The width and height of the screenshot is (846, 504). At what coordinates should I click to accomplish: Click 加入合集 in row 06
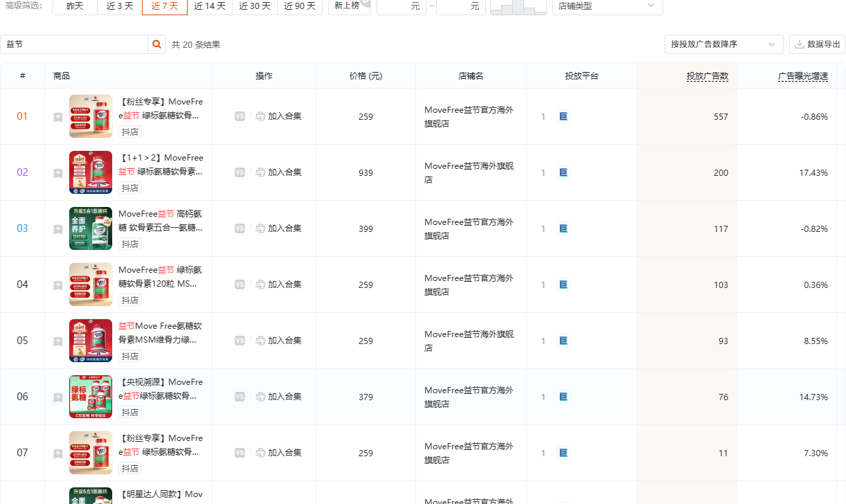click(278, 397)
